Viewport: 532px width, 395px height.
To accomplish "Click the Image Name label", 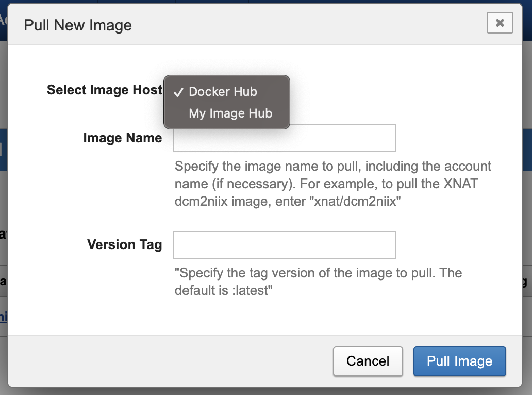I will pyautogui.click(x=122, y=138).
